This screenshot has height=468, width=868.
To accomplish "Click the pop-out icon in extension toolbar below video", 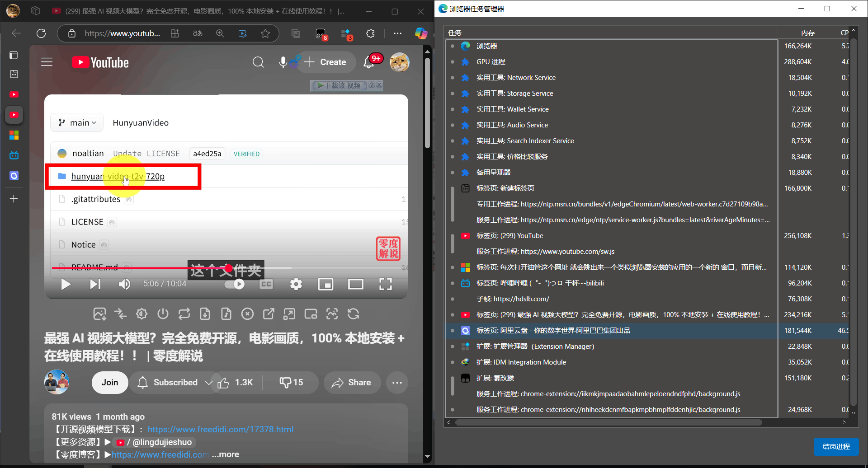I will (x=269, y=314).
